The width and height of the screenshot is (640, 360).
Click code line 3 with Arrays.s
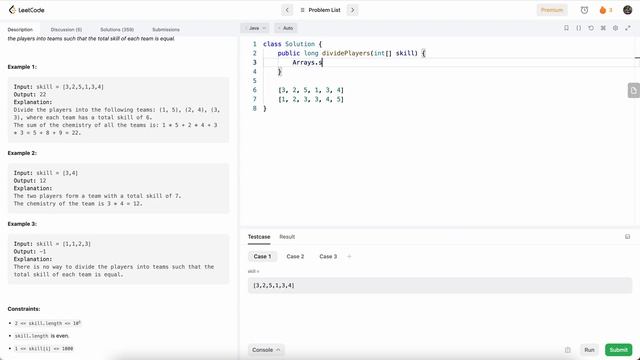coord(307,62)
